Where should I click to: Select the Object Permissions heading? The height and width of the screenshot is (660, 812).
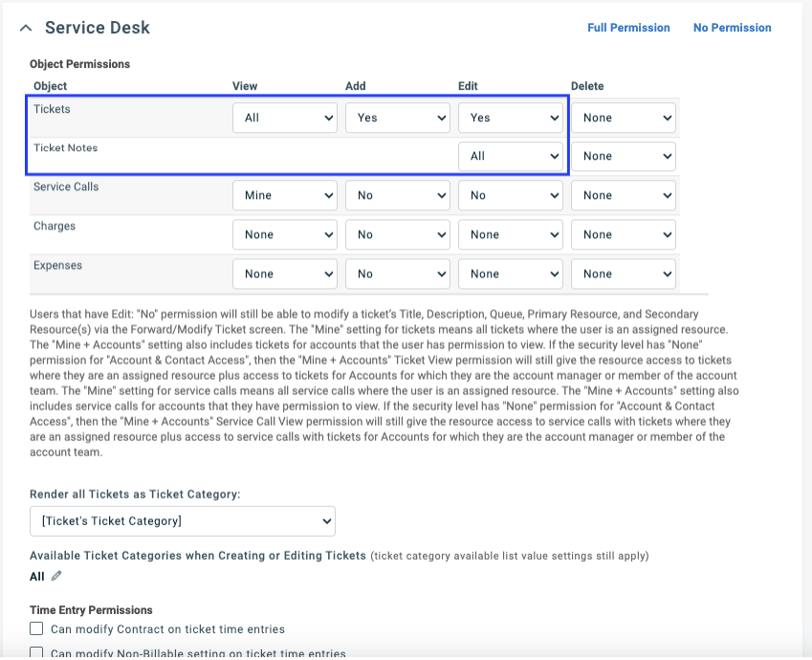79,64
